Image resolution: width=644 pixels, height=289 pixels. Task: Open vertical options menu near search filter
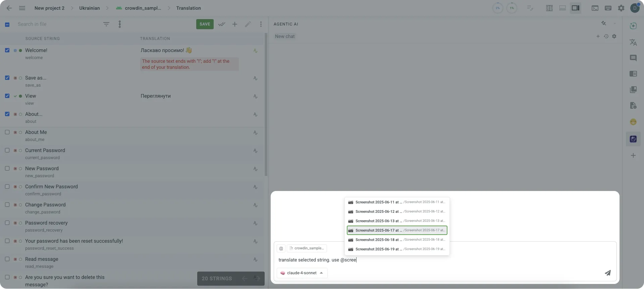[120, 24]
